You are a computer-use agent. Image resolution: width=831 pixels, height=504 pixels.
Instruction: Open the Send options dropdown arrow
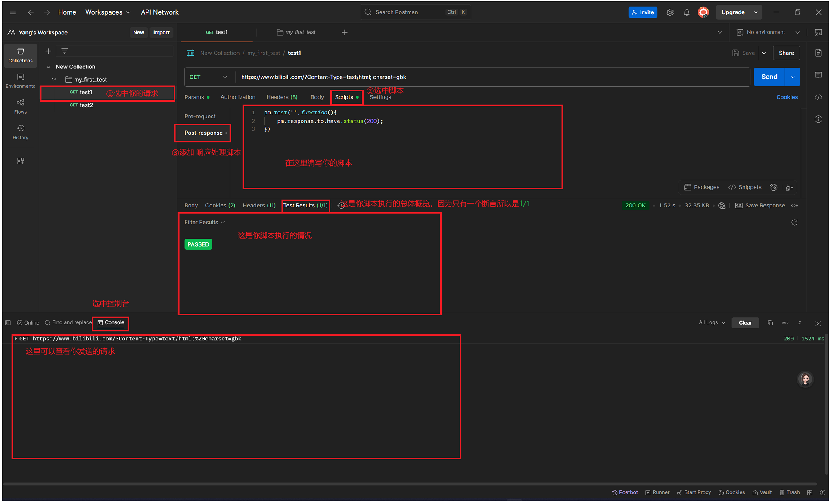(793, 77)
